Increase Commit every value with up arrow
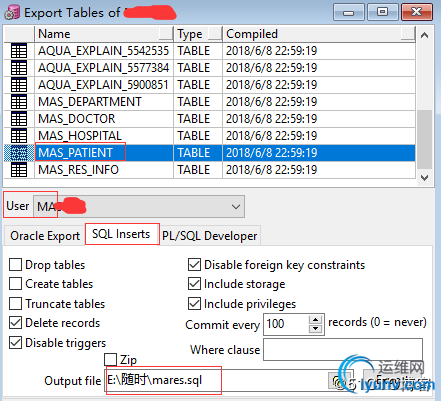This screenshot has height=401, width=441. tap(315, 320)
